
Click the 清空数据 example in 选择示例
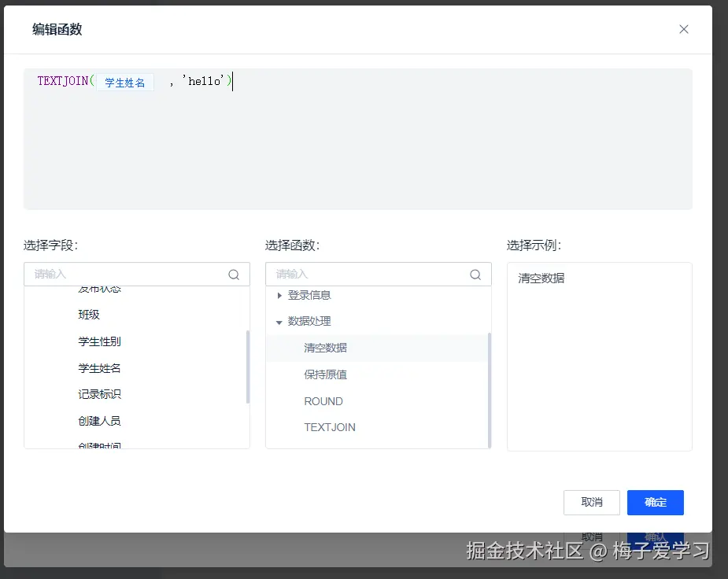(541, 278)
